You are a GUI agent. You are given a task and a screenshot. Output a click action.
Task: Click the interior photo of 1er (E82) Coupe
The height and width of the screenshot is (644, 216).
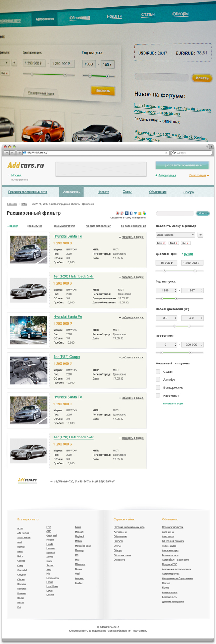point(28,370)
